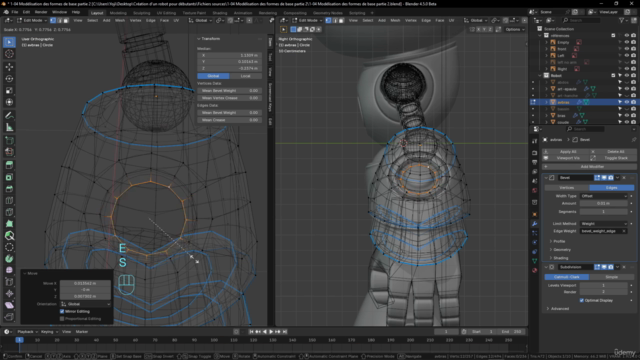This screenshot has height=360, width=640.
Task: Expand the Profile section
Action: click(558, 241)
